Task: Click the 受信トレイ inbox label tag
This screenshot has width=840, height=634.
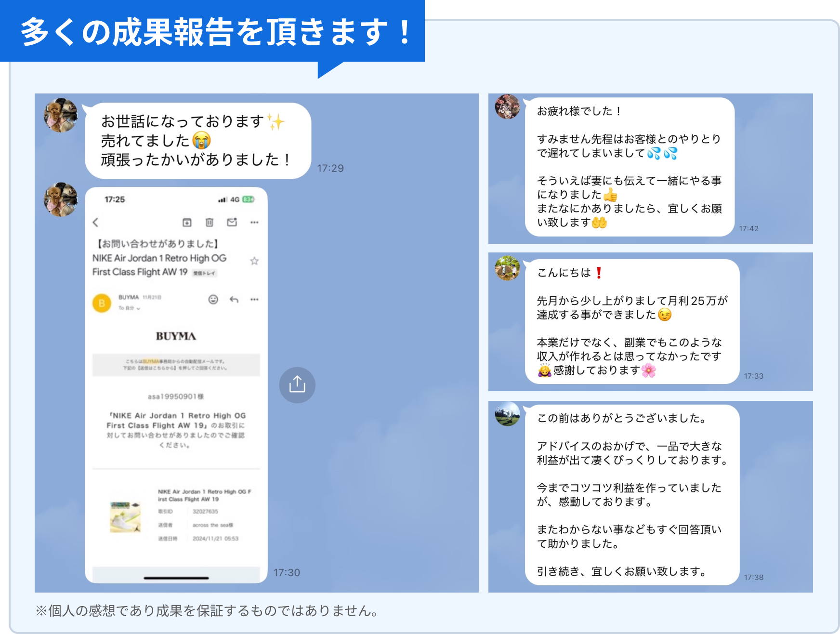Action: coord(205,273)
